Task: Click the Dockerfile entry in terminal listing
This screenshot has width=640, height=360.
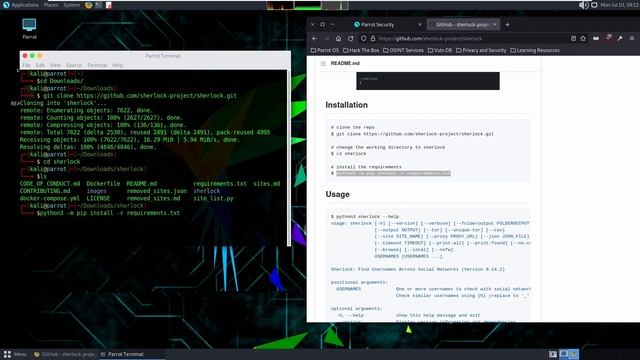Action: pyautogui.click(x=103, y=184)
